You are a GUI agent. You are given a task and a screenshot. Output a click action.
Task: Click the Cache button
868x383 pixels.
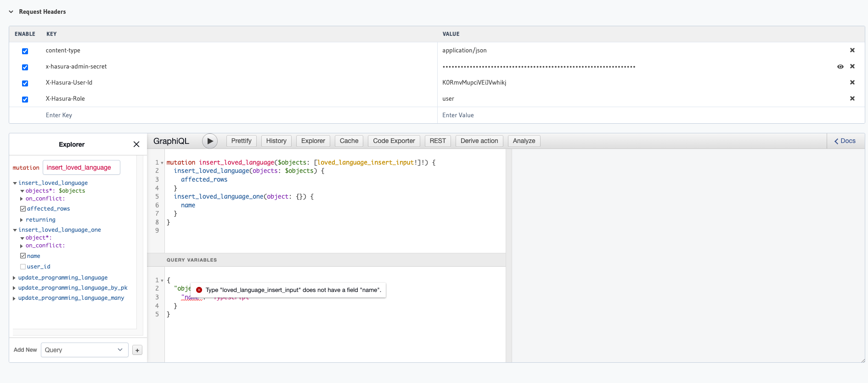349,141
